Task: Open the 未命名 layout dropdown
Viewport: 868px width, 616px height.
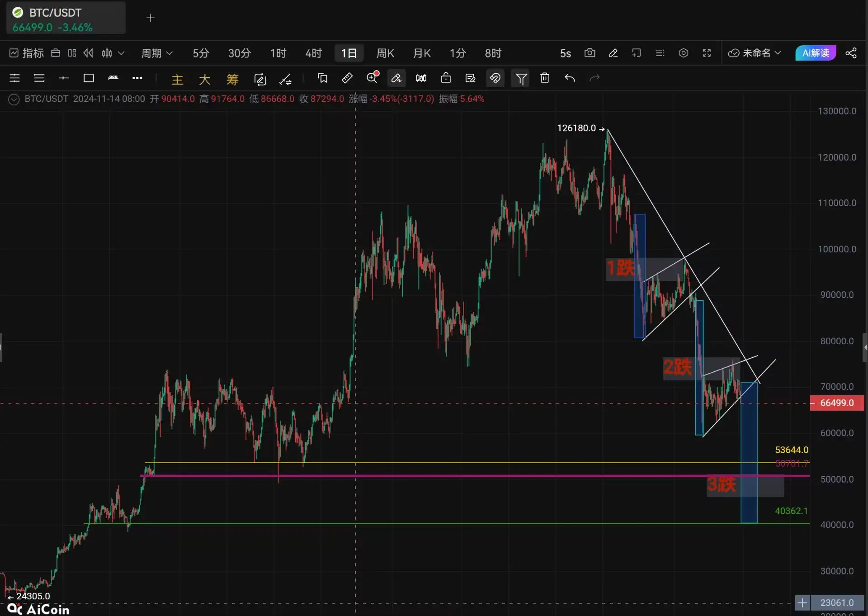Action: (754, 53)
